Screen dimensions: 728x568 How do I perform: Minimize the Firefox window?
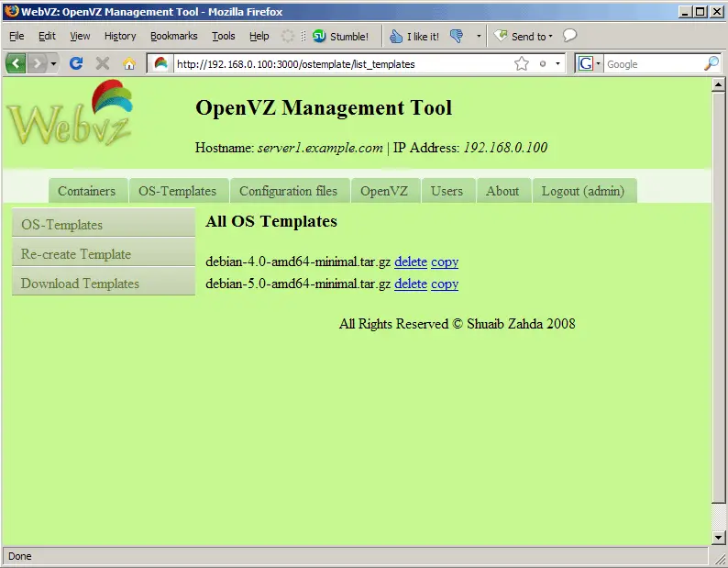pyautogui.click(x=684, y=12)
